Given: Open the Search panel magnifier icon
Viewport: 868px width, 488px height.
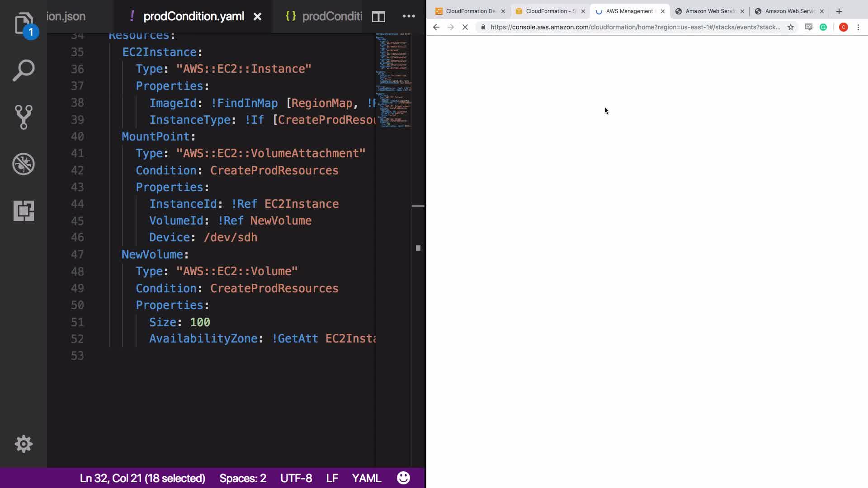Looking at the screenshot, I should (x=24, y=70).
